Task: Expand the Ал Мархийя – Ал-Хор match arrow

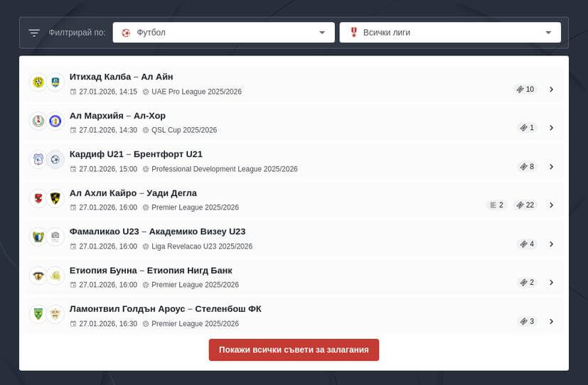Action: 551,128
